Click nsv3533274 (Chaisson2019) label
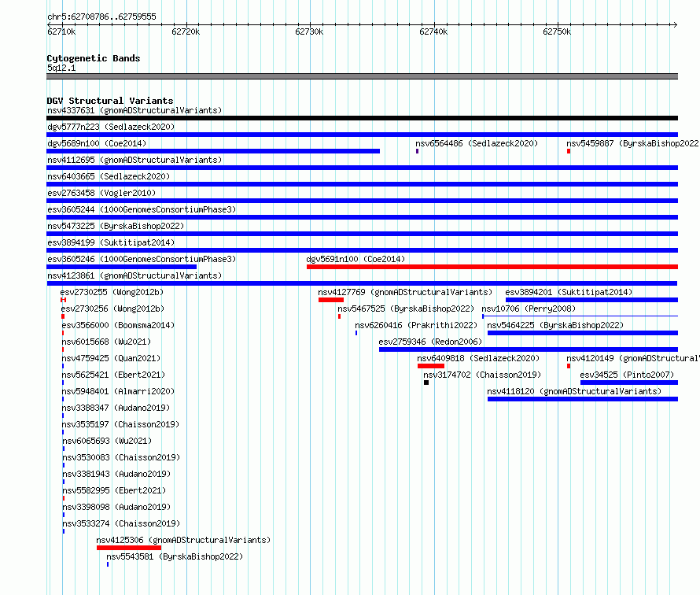Viewport: 700px width, 595px height. point(121,523)
